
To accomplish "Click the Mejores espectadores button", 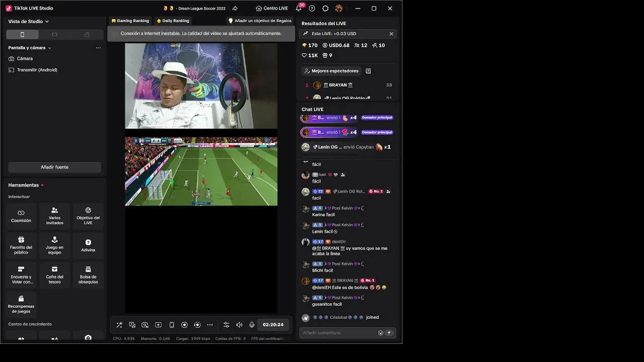I will click(332, 71).
